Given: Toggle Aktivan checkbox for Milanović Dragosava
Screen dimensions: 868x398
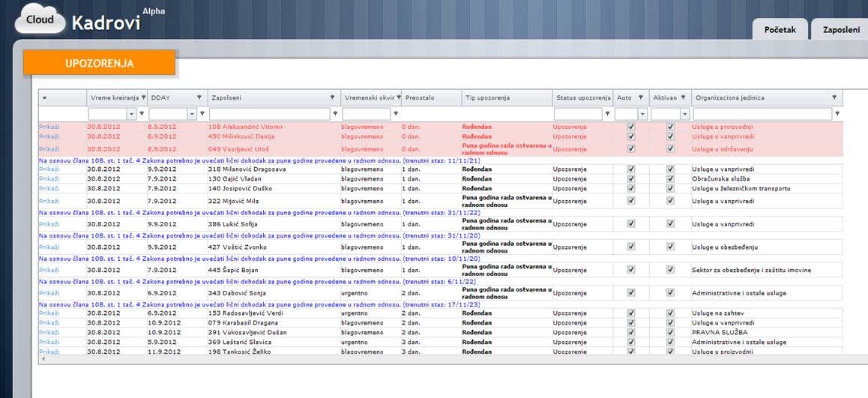Looking at the screenshot, I should 670,169.
